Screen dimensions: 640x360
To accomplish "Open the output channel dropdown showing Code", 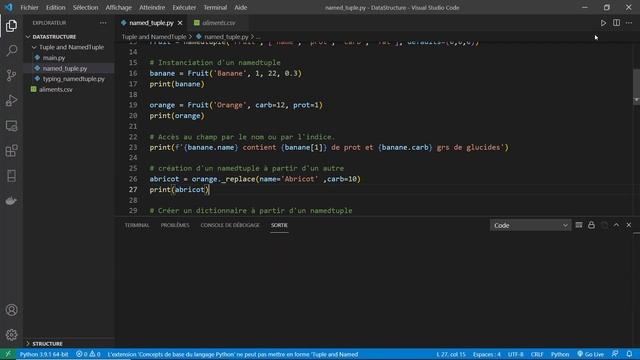I will tap(530, 225).
